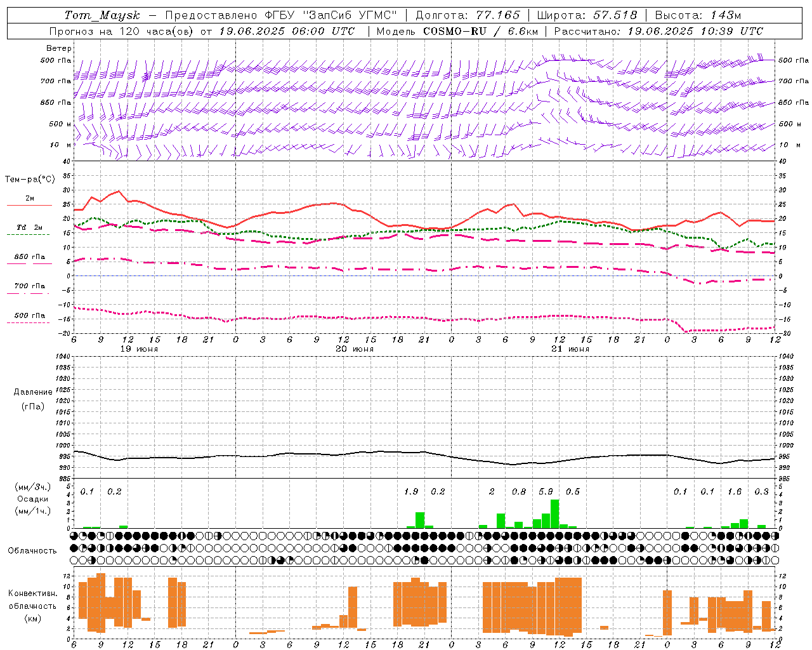Click the Ветер panel label
This screenshot has height=650, width=812.
pyautogui.click(x=59, y=48)
